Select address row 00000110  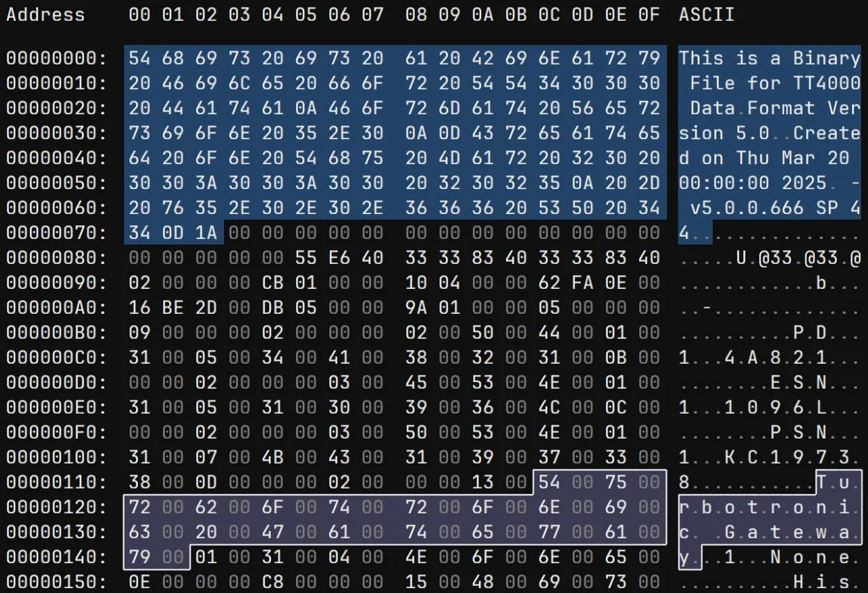pos(57,483)
